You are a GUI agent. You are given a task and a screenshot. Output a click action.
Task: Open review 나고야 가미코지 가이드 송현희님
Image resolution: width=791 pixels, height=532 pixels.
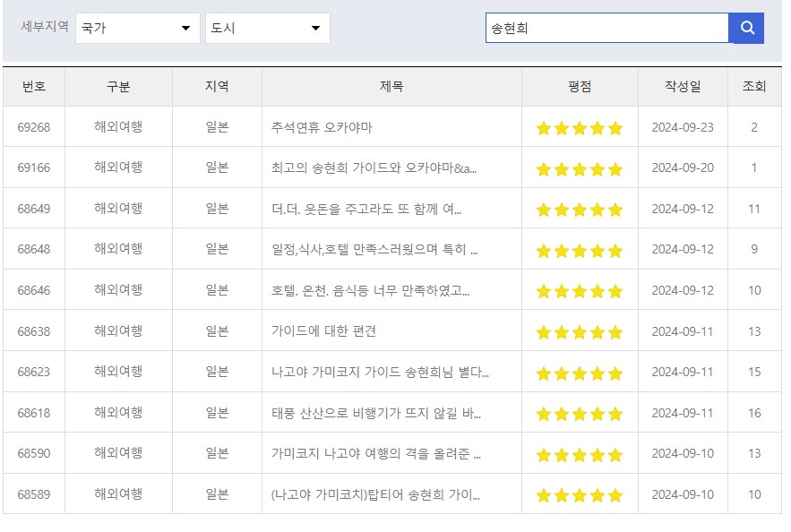pyautogui.click(x=380, y=373)
